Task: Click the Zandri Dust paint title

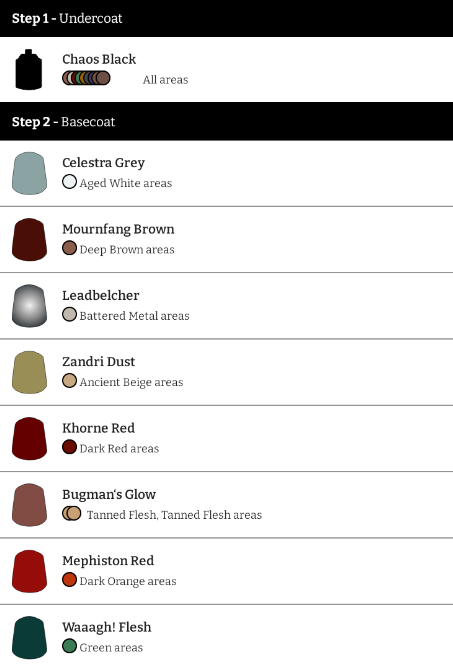Action: [98, 361]
